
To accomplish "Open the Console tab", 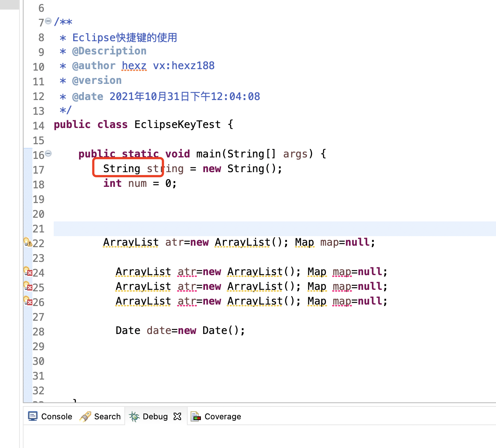I will coord(50,416).
